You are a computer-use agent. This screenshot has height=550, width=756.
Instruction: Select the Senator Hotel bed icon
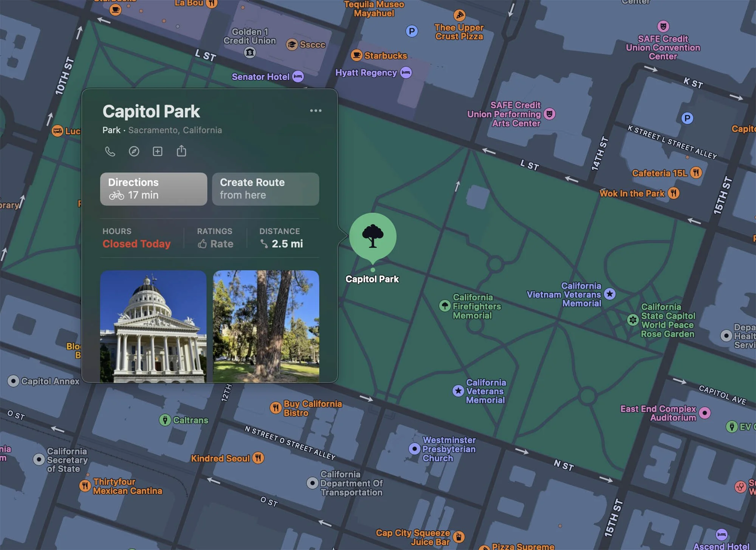pyautogui.click(x=298, y=77)
